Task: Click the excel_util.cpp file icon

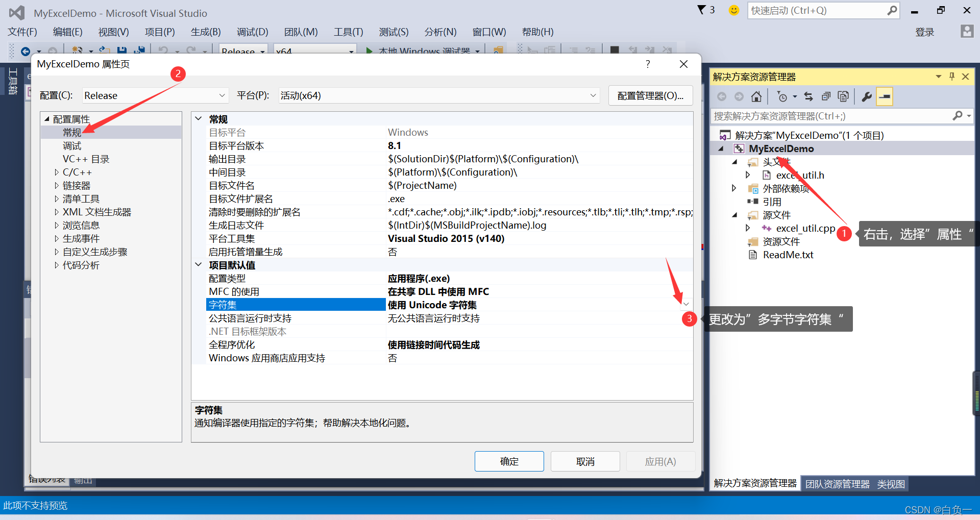Action: click(767, 228)
